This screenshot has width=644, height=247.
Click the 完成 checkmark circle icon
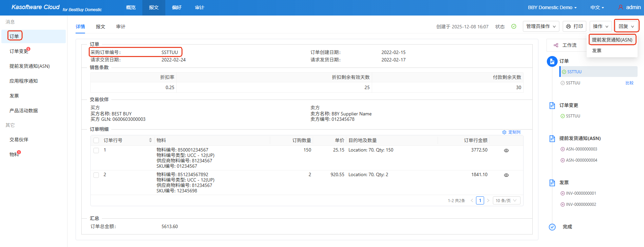[552, 227]
